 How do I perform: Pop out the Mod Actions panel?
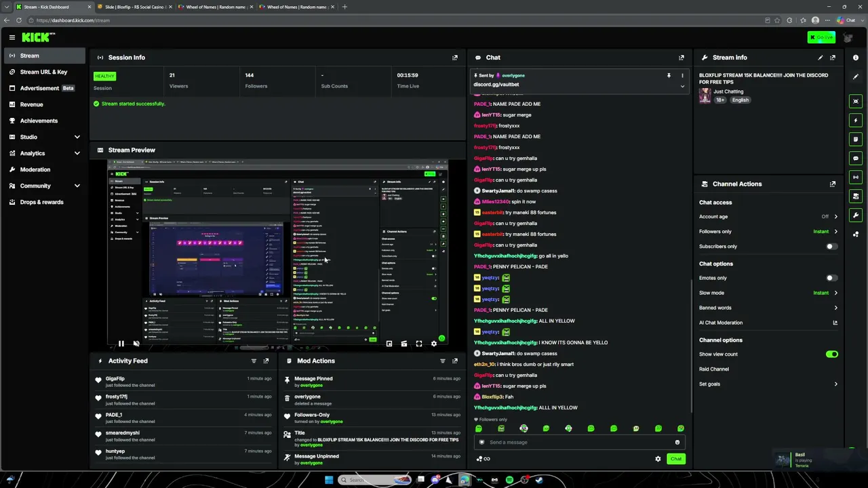455,361
